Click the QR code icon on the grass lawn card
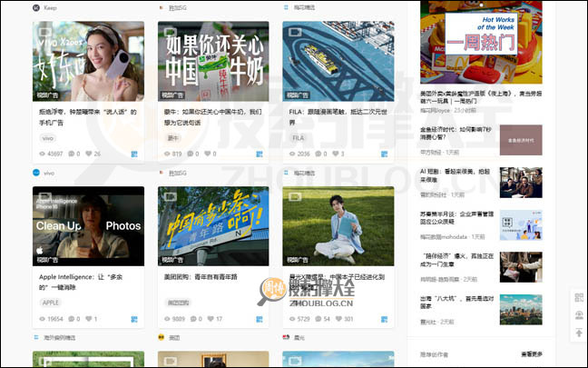 384,319
